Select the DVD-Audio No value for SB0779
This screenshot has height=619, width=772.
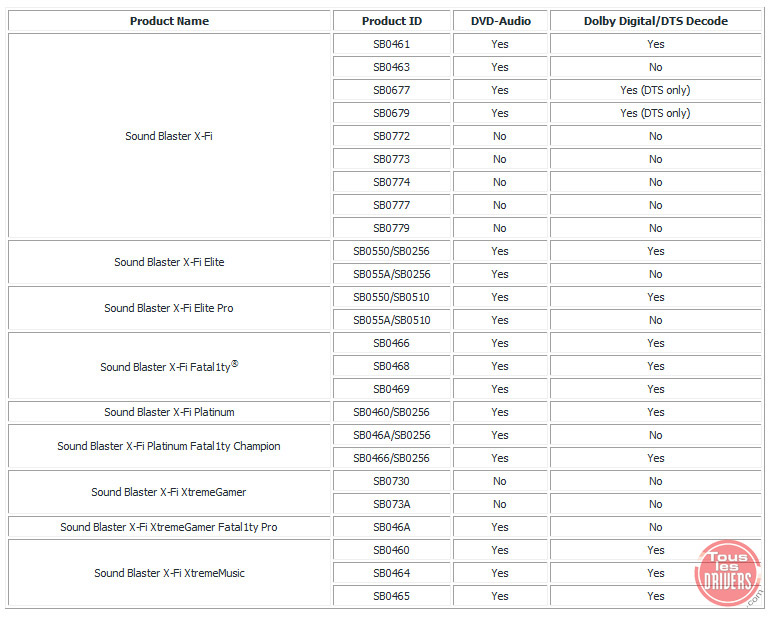point(500,228)
